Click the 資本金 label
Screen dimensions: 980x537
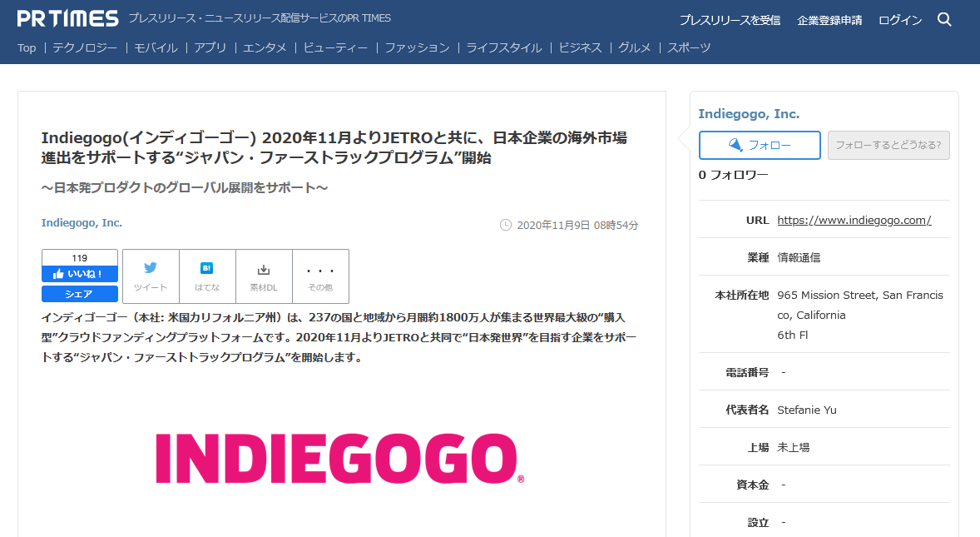coord(753,485)
